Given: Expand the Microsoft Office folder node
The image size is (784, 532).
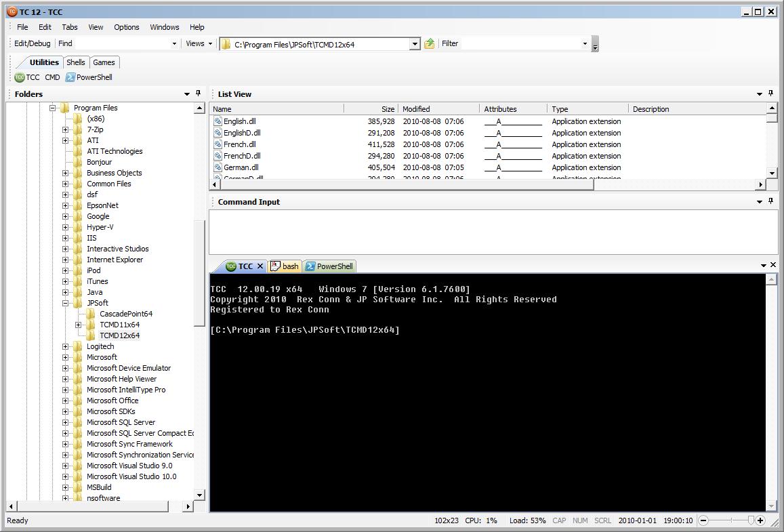Looking at the screenshot, I should (66, 401).
